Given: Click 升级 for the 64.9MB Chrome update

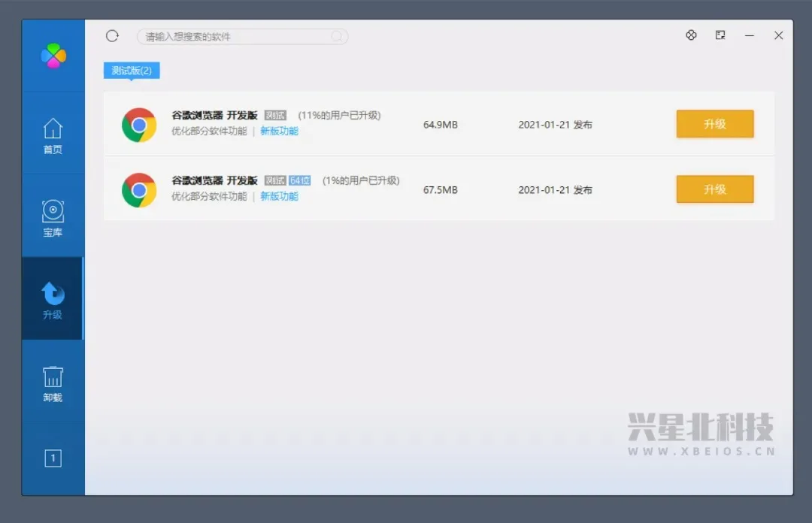Looking at the screenshot, I should pos(714,124).
